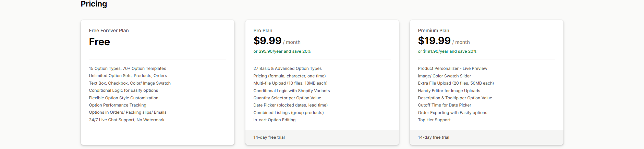The height and width of the screenshot is (149, 644).
Task: Click 24/7 Live Chat Support feature line
Action: pyautogui.click(x=126, y=120)
